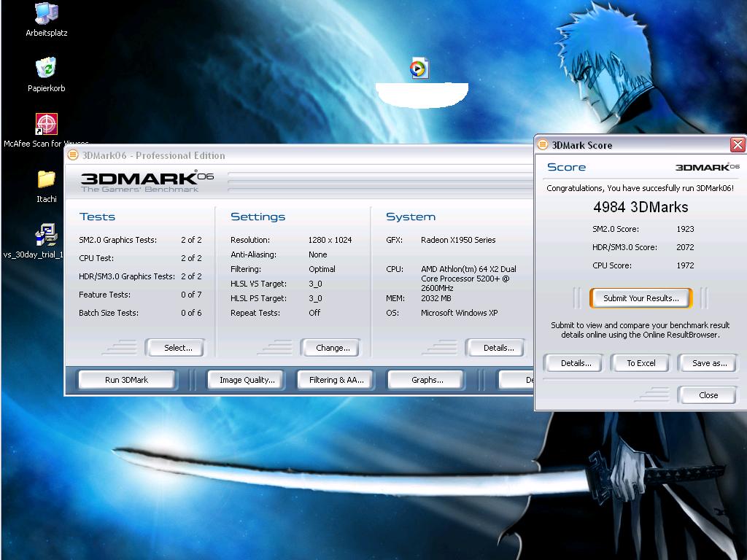747x560 pixels.
Task: Export results with To Excel button
Action: pos(640,363)
